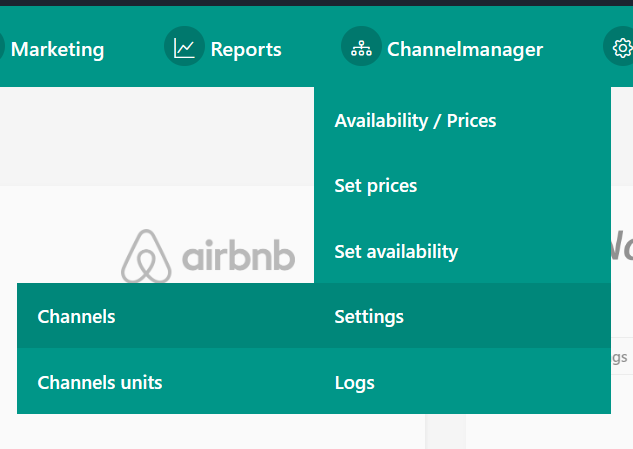
Task: Choose Set availability from the dropdown
Action: click(396, 251)
